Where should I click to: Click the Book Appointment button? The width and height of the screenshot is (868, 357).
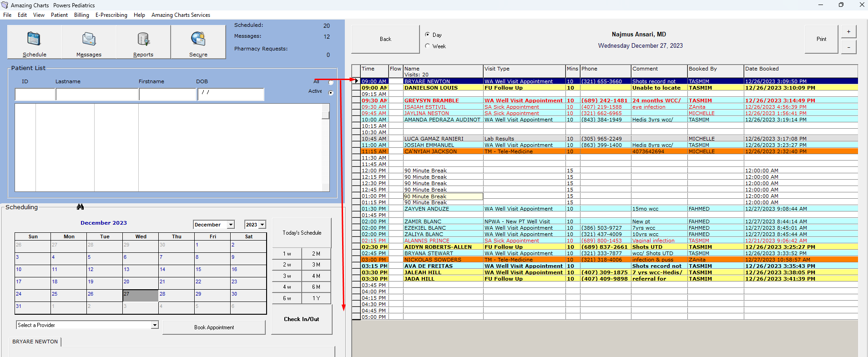click(x=214, y=327)
